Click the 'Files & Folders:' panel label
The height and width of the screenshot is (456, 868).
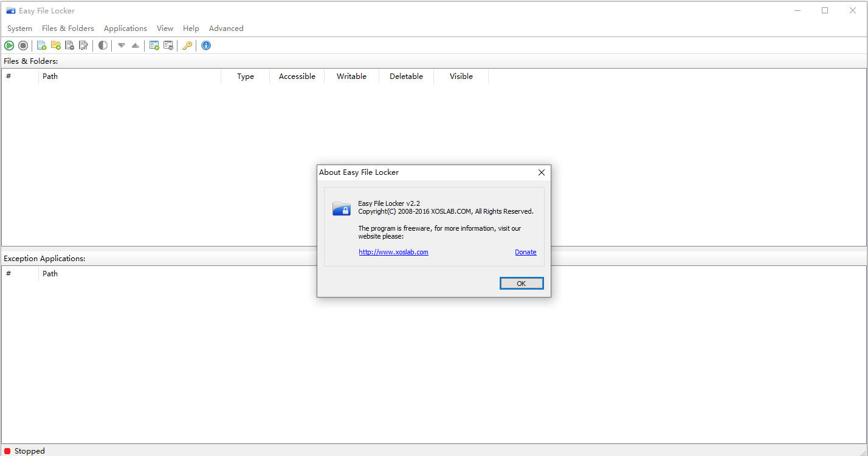pos(31,61)
